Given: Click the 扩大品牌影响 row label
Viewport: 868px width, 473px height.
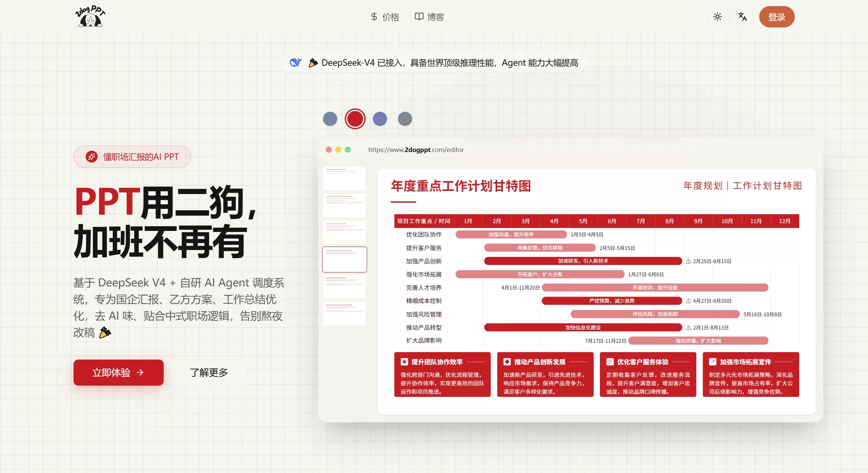Looking at the screenshot, I should (x=424, y=341).
